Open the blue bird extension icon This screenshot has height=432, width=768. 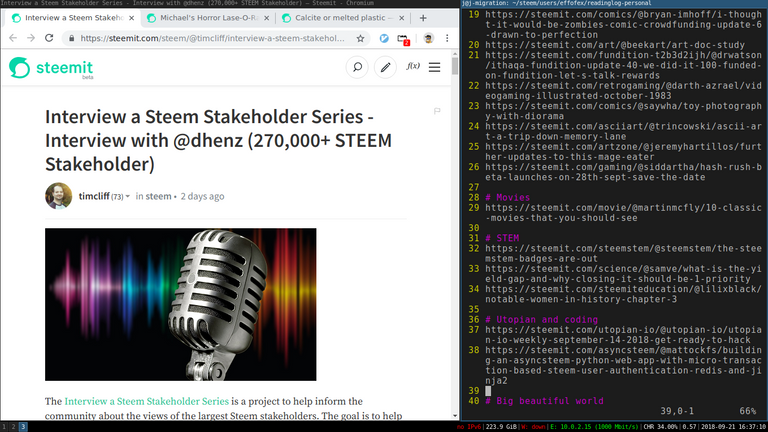tap(384, 38)
